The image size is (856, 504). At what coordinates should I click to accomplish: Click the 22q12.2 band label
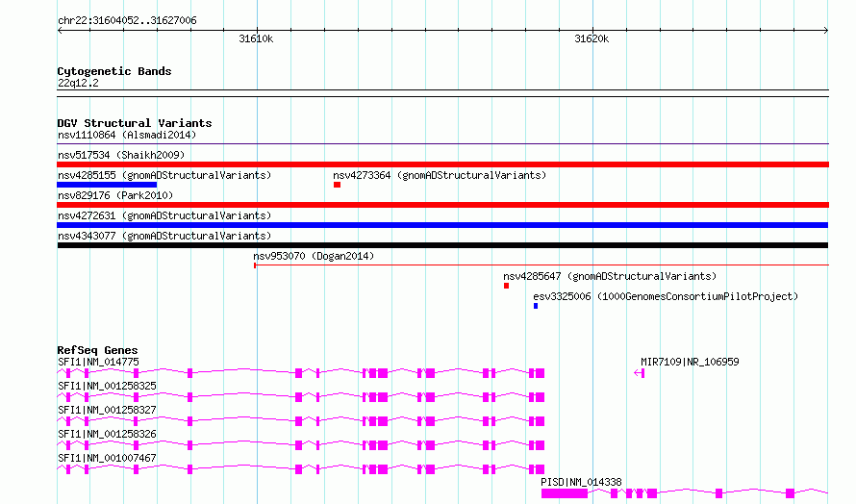tap(78, 83)
